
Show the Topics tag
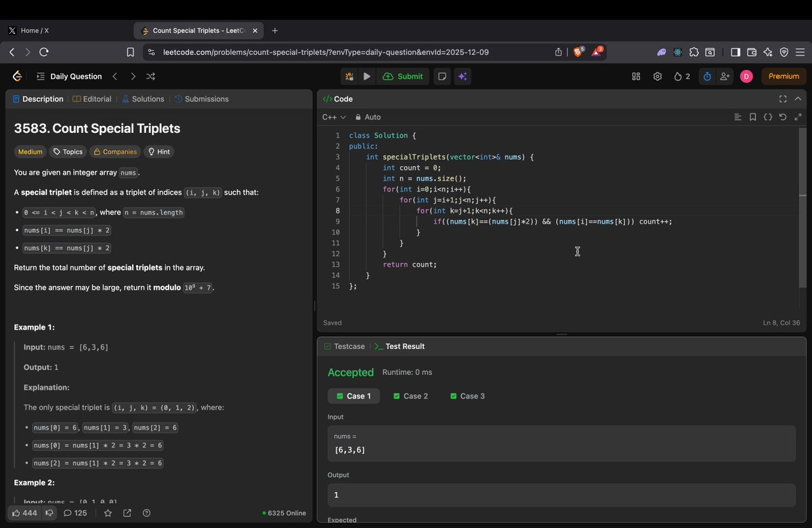tap(68, 152)
